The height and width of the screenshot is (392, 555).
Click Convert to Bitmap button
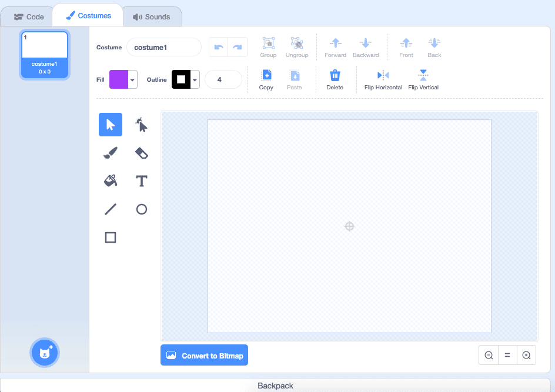click(x=205, y=356)
